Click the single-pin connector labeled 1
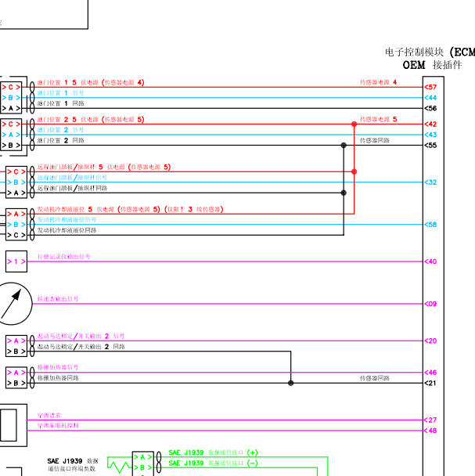 (x=16, y=261)
